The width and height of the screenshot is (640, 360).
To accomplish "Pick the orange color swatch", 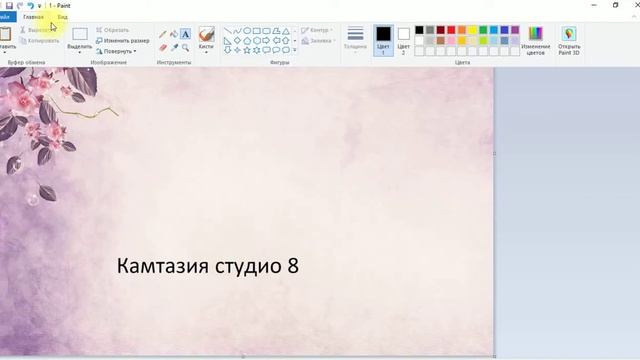I will click(462, 30).
